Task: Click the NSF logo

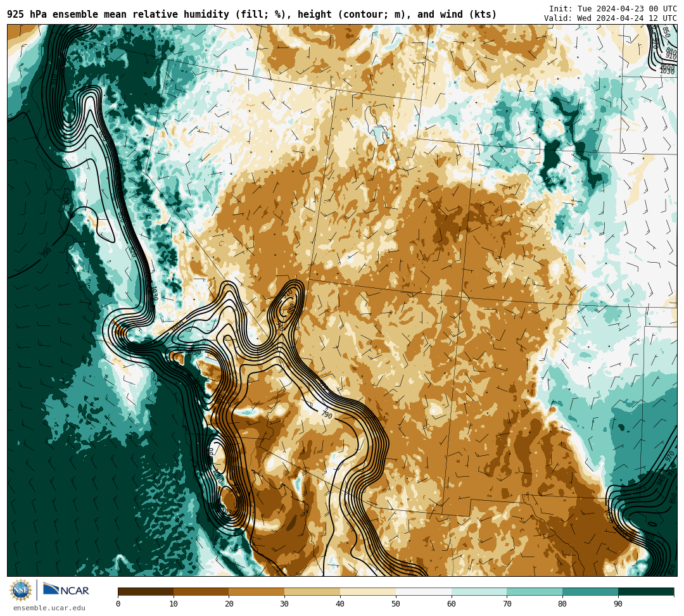Action: [x=21, y=590]
